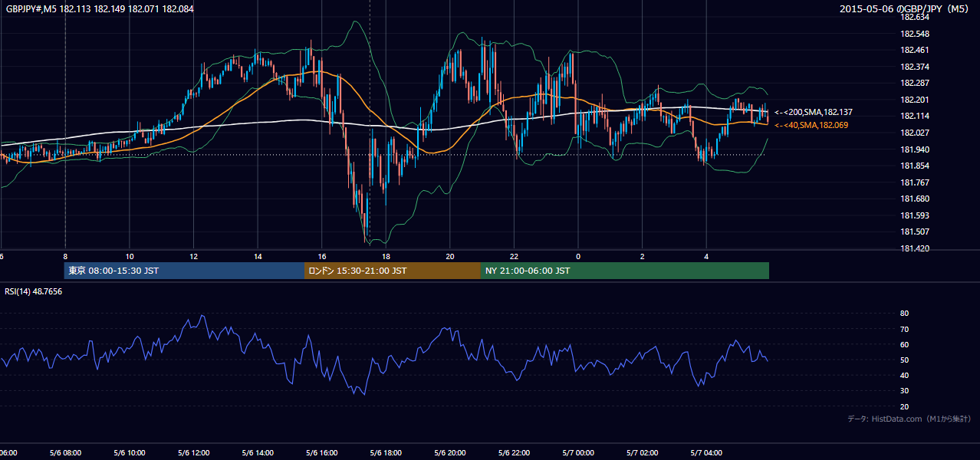The image size is (980, 460).
Task: Click the 5/6 10:00 date axis label
Action: 130,453
